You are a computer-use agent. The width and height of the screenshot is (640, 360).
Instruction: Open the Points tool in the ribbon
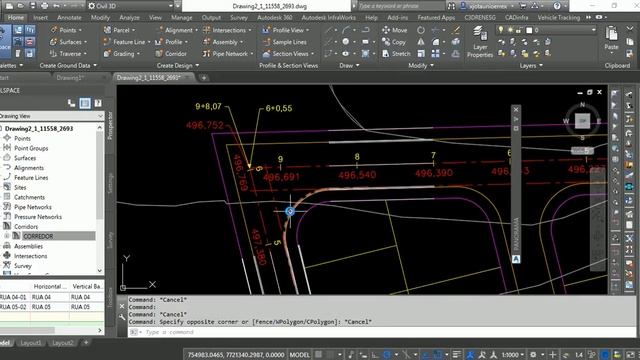66,30
